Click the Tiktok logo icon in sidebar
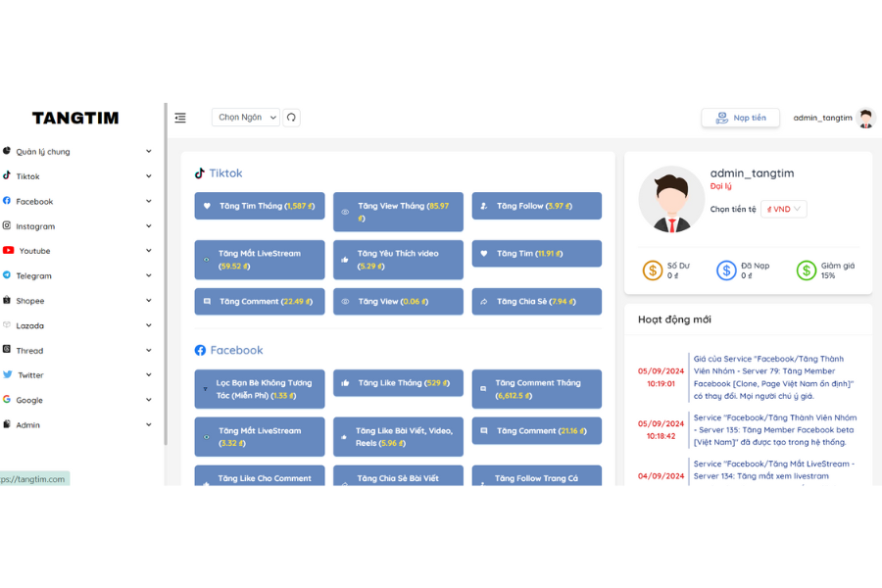The image size is (882, 588). 7,176
